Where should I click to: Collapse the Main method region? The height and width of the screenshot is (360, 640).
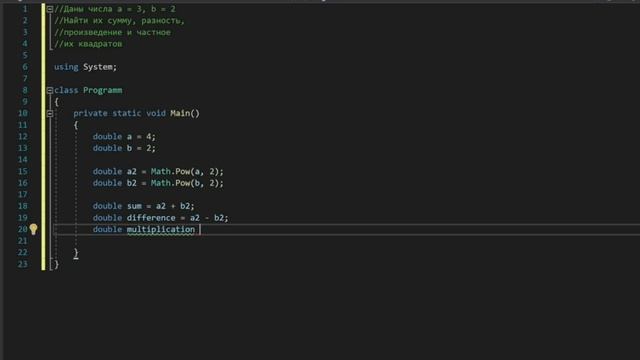coord(50,113)
